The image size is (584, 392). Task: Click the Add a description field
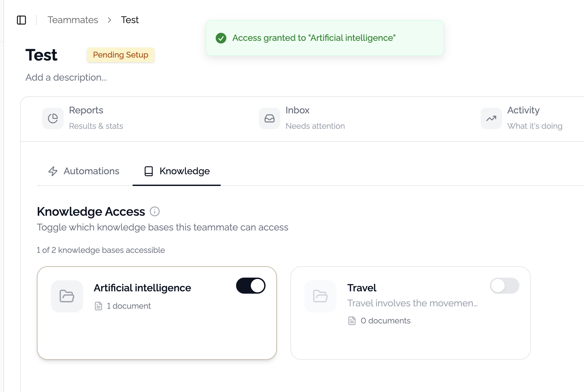point(66,77)
